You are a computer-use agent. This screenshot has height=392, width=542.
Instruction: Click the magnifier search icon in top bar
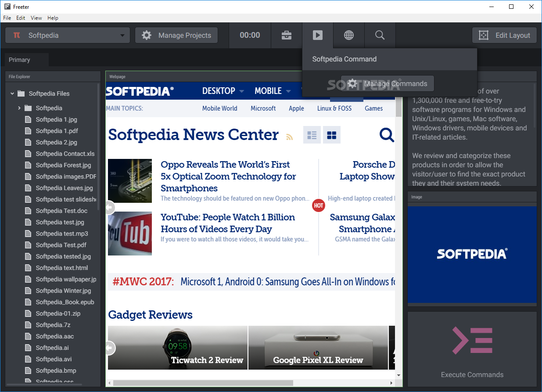tap(380, 36)
